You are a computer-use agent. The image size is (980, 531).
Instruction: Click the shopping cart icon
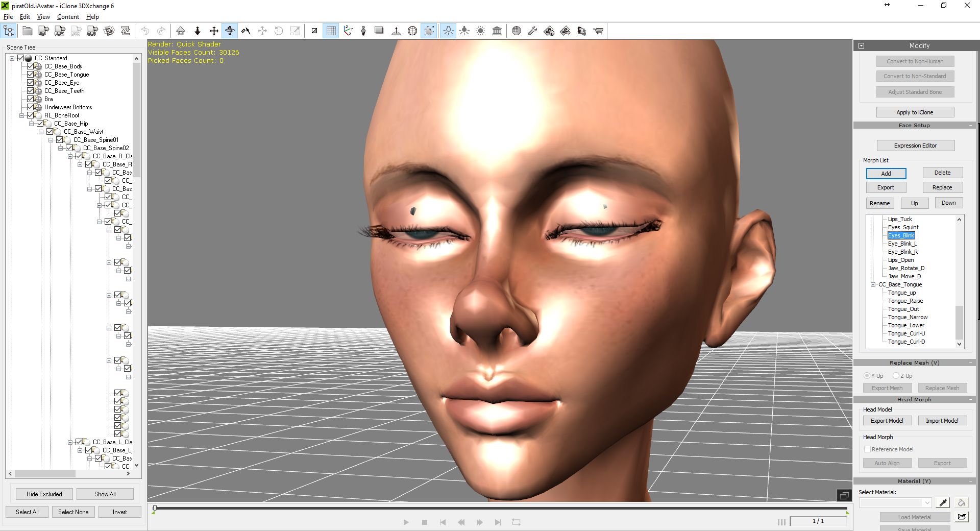(x=598, y=31)
